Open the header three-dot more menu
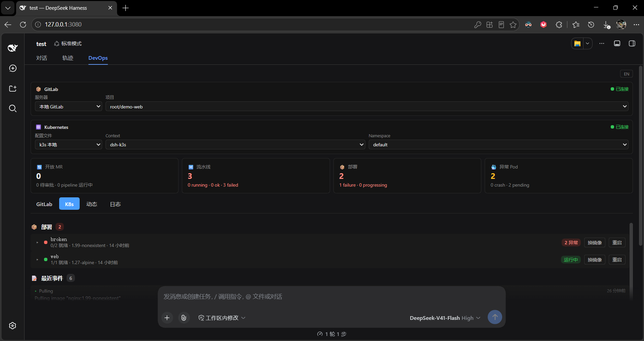This screenshot has width=644, height=341. tap(602, 44)
